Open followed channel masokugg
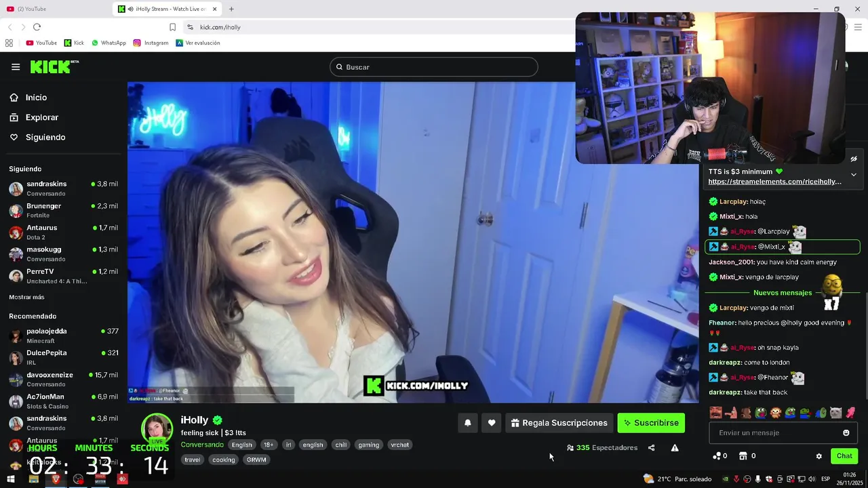Image resolution: width=868 pixels, height=488 pixels. tap(64, 254)
